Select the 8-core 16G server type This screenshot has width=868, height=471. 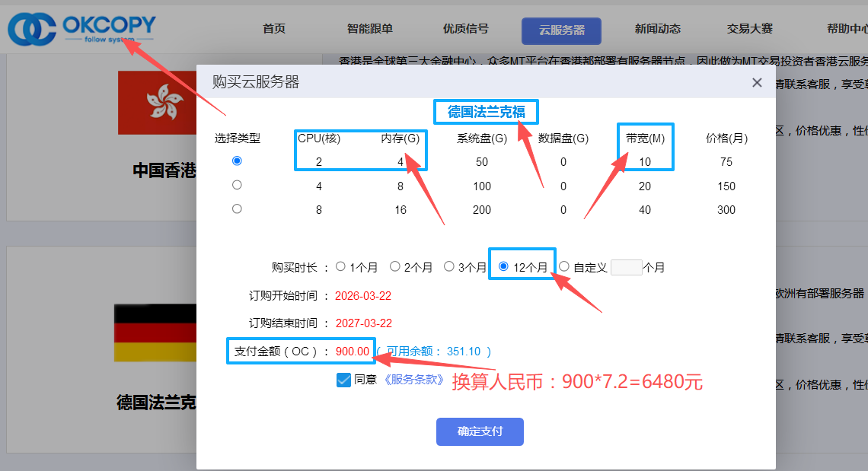pyautogui.click(x=237, y=208)
